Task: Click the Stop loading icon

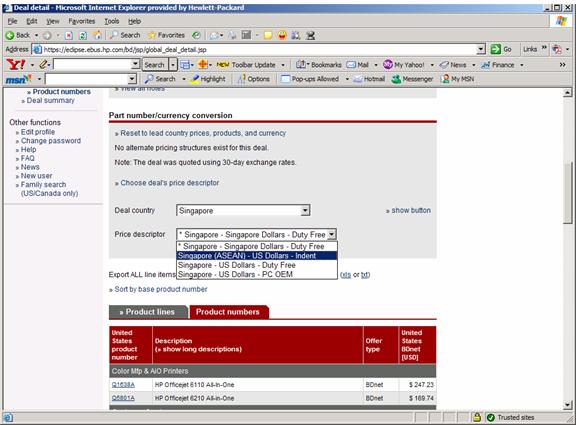Action: click(x=69, y=36)
